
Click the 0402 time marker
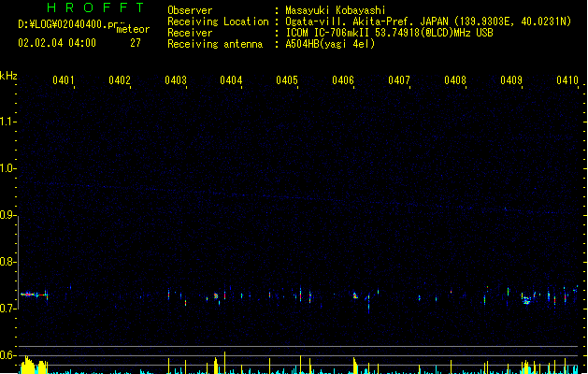tap(120, 80)
